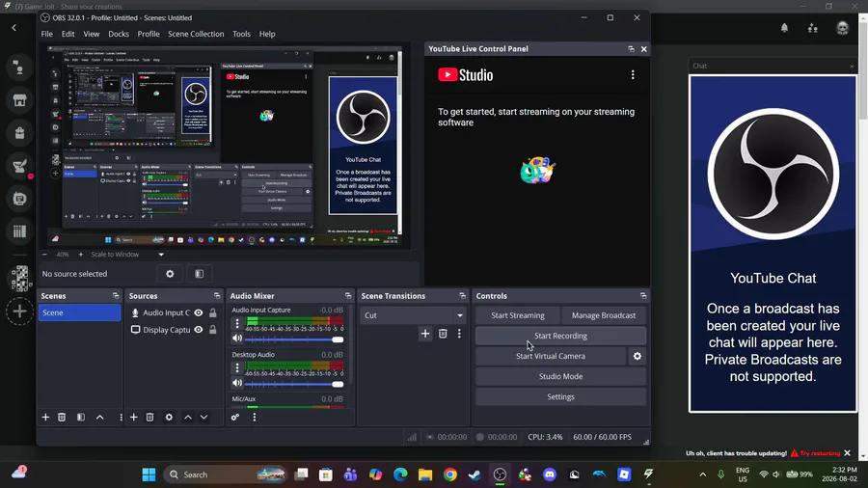Open the View menu

(x=92, y=34)
